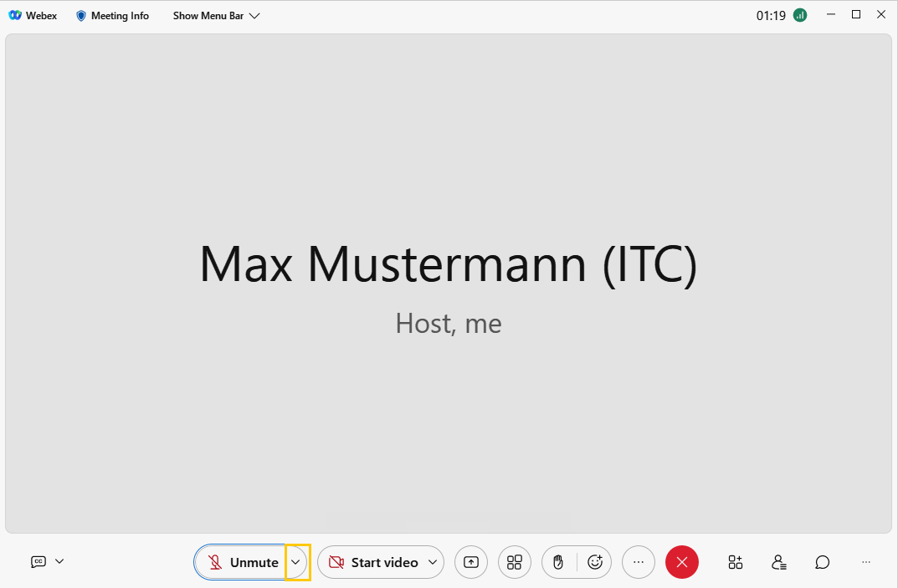Click Show Menu Bar
Image resolution: width=898 pixels, height=588 pixels.
pos(216,15)
